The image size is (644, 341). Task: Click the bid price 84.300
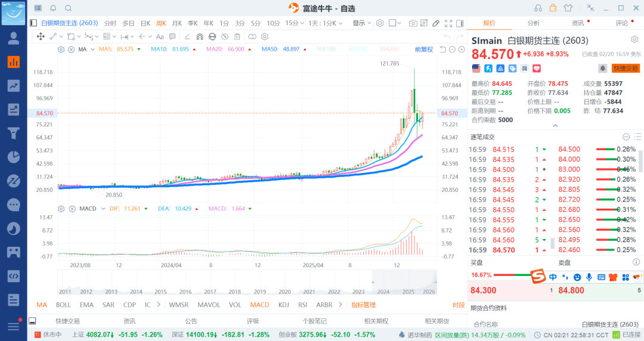pyautogui.click(x=484, y=290)
